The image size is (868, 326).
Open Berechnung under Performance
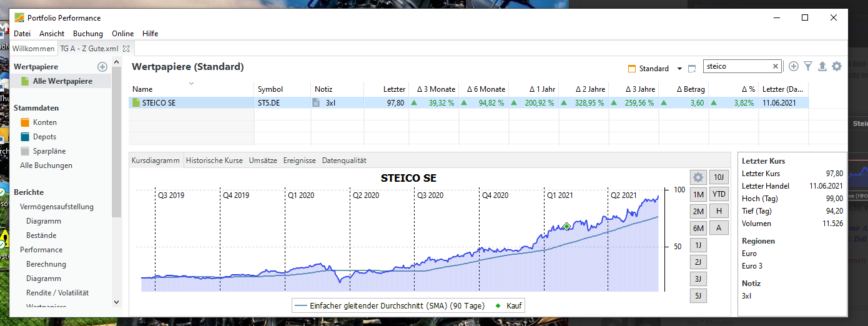click(46, 264)
